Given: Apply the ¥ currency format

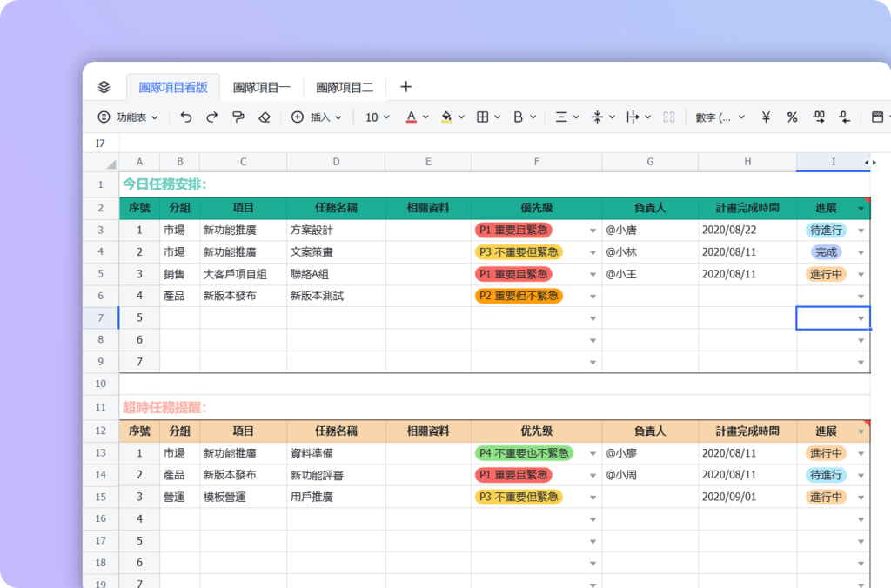Looking at the screenshot, I should tap(766, 117).
